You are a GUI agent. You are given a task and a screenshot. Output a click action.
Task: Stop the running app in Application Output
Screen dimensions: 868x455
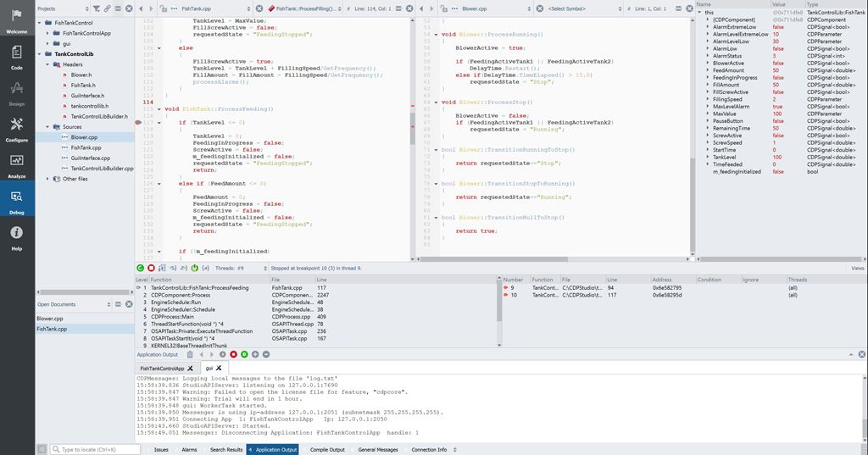[234, 354]
